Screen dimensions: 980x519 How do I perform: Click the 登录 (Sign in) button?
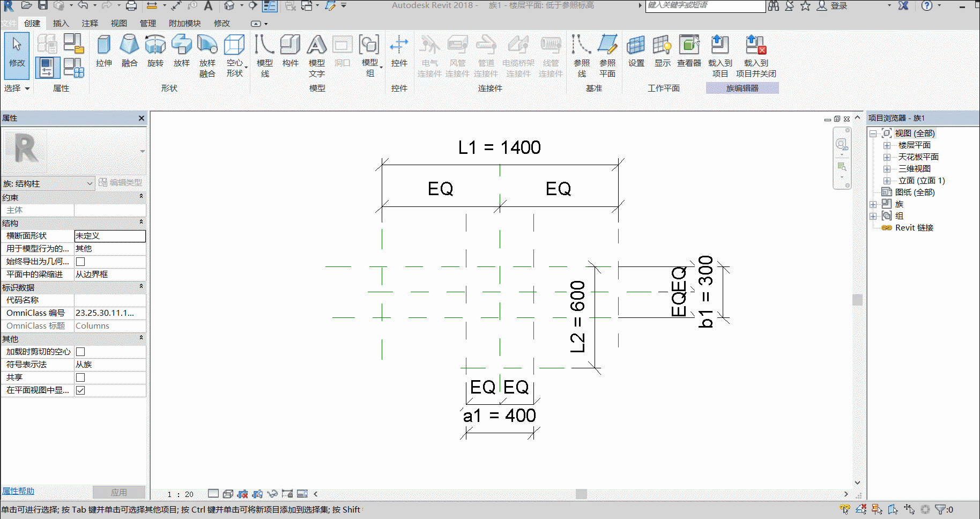tap(833, 6)
